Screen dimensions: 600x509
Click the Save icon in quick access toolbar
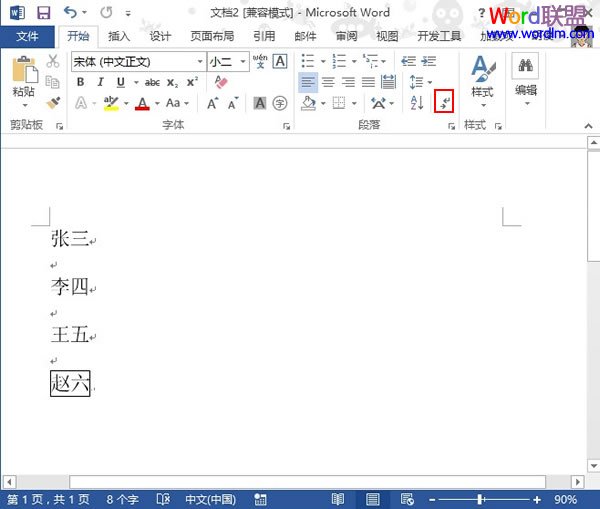(43, 13)
